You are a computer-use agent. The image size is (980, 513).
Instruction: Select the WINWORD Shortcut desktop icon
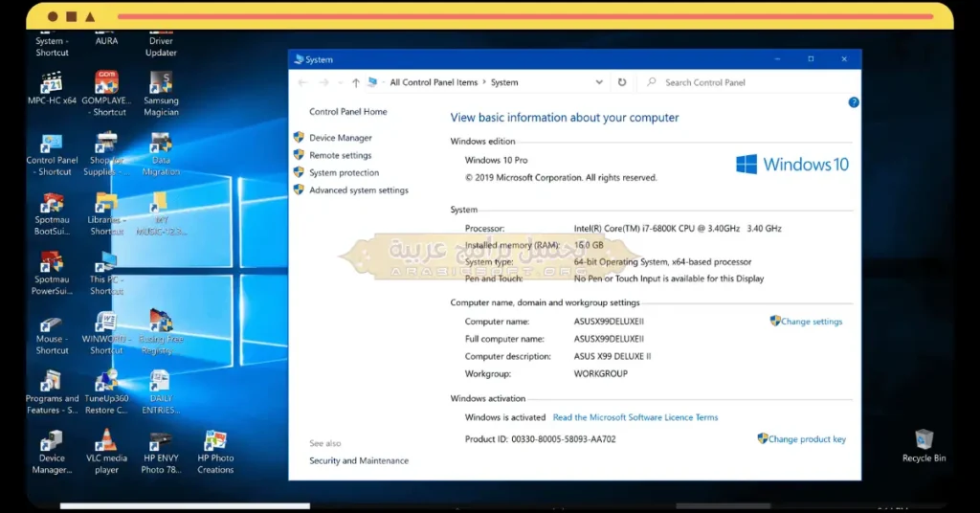[x=106, y=334]
